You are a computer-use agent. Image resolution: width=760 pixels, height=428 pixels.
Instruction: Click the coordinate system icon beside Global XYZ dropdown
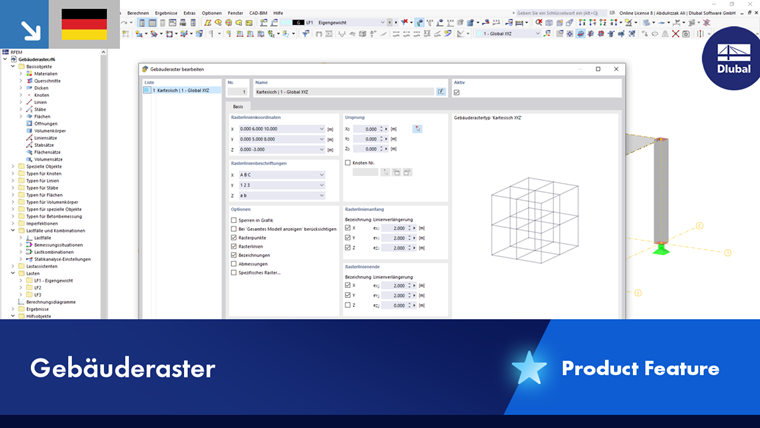click(547, 33)
